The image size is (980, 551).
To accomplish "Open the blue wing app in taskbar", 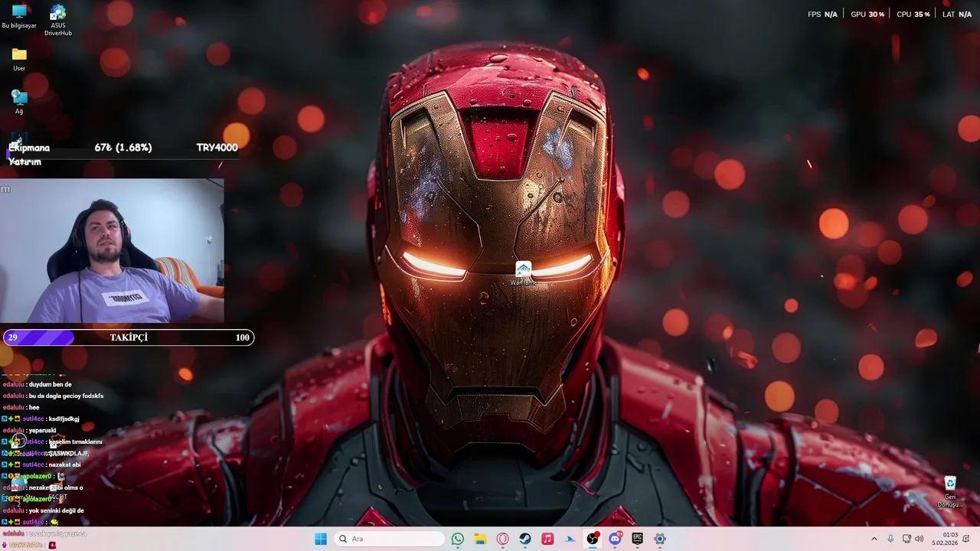I will pos(570,539).
